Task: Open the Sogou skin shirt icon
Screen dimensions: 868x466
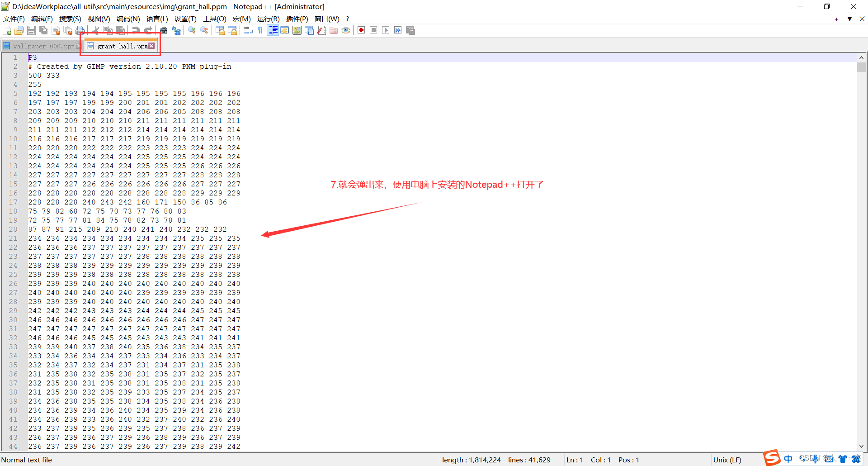Action: (x=843, y=459)
